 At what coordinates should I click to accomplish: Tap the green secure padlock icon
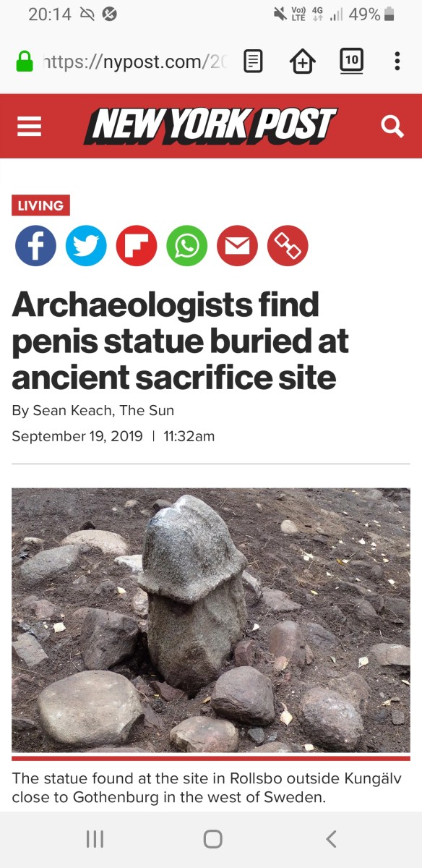pos(25,61)
